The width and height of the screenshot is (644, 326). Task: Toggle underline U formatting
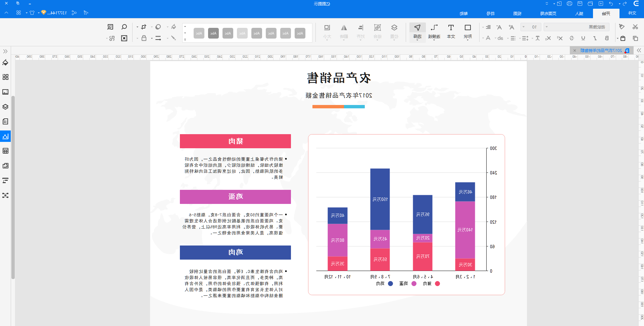click(583, 38)
